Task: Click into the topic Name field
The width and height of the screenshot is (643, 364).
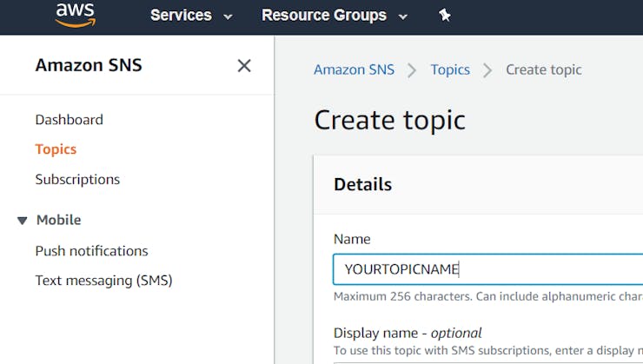Action: pos(487,269)
